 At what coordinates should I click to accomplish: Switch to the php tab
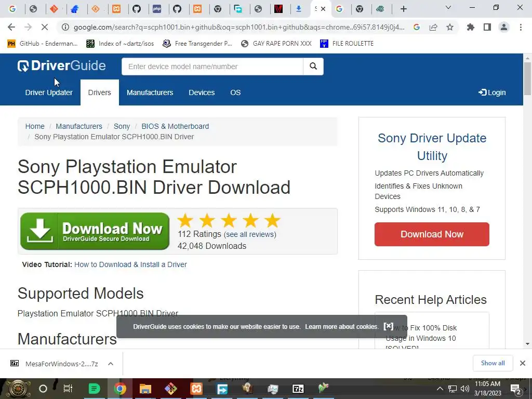tap(157, 9)
